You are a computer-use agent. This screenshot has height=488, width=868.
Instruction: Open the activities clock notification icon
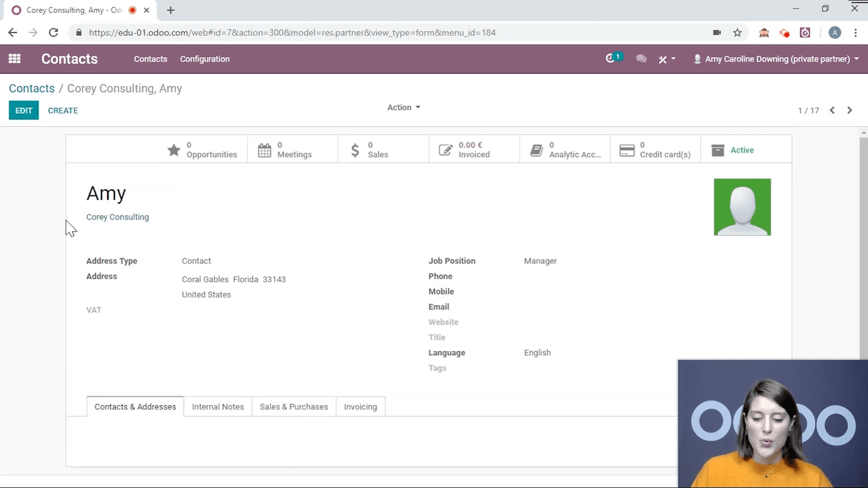(x=611, y=59)
